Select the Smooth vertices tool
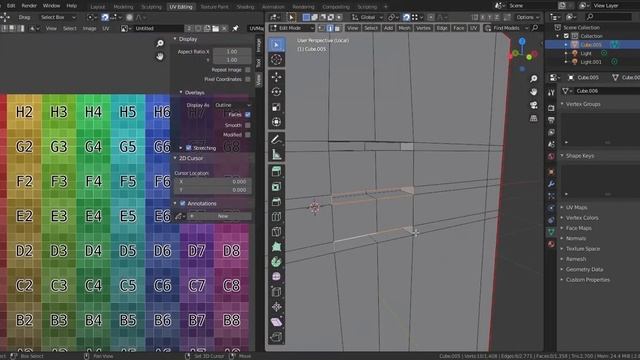Screen dimensions: 640x360 pos(276,277)
